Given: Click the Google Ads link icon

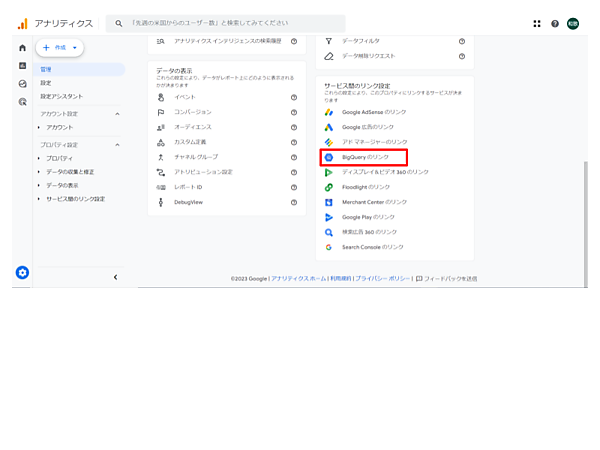Looking at the screenshot, I should coord(329,127).
